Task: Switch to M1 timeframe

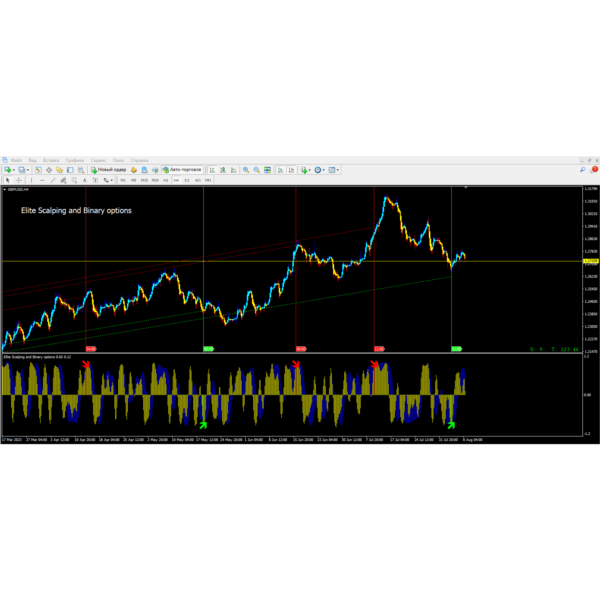Action: click(x=123, y=180)
